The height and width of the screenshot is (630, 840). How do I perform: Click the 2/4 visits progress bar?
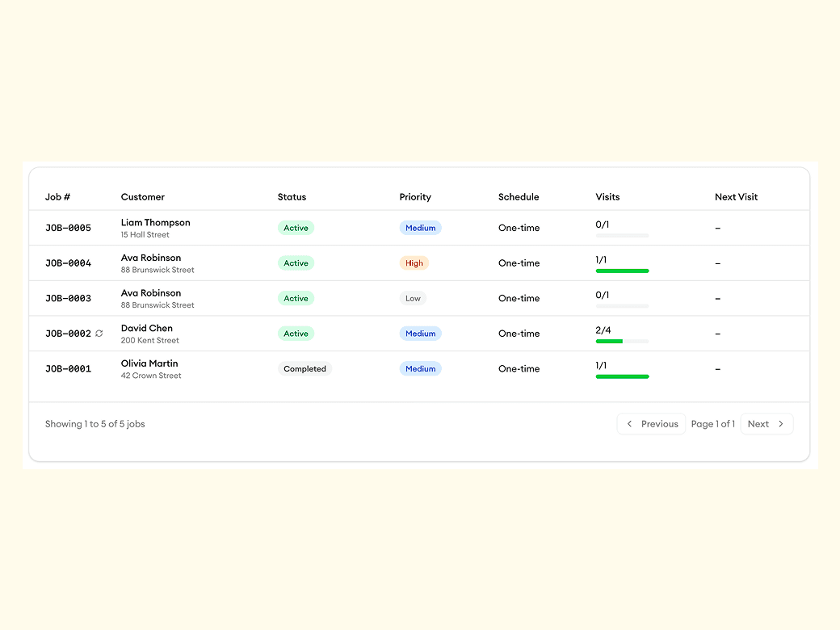coord(622,342)
